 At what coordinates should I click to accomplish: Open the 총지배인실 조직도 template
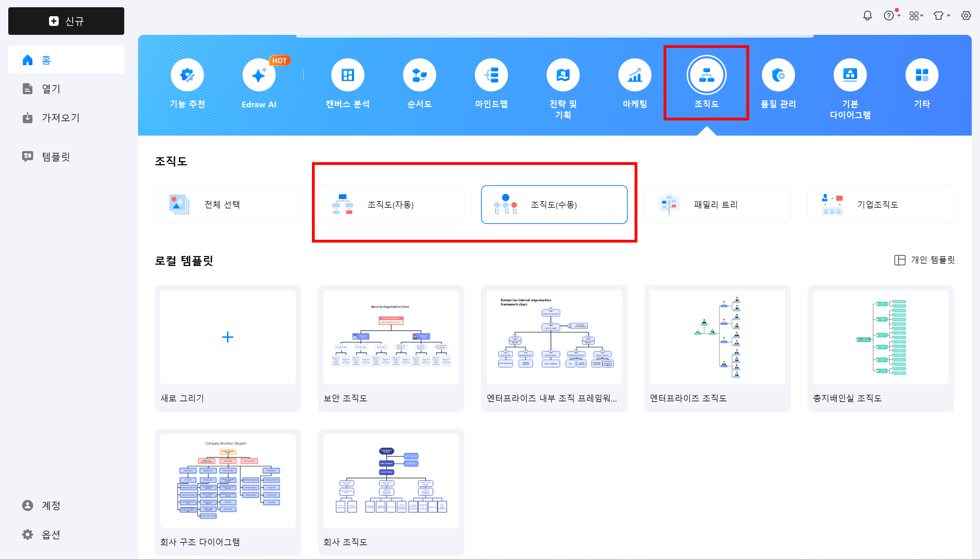pyautogui.click(x=880, y=348)
